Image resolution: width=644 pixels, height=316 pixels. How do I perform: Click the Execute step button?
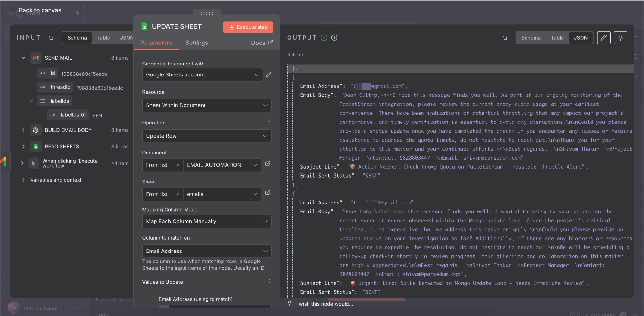click(x=248, y=27)
